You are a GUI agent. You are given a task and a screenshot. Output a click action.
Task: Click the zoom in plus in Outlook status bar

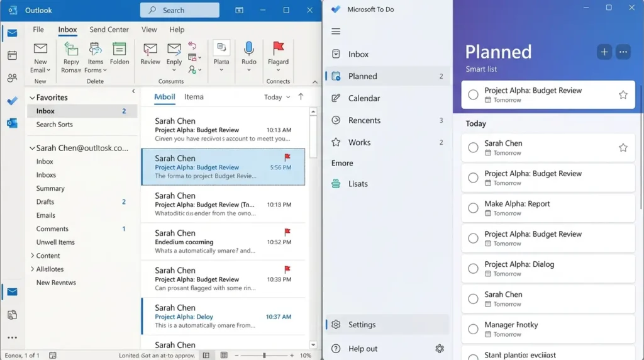coord(292,355)
